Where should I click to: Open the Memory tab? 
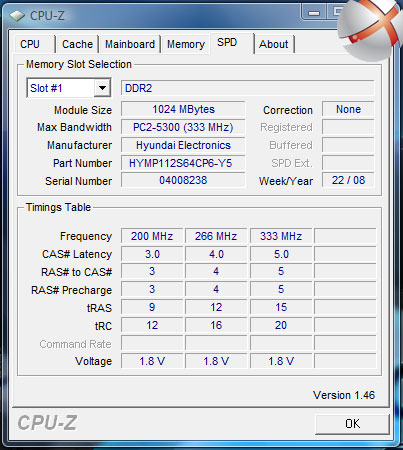[186, 44]
